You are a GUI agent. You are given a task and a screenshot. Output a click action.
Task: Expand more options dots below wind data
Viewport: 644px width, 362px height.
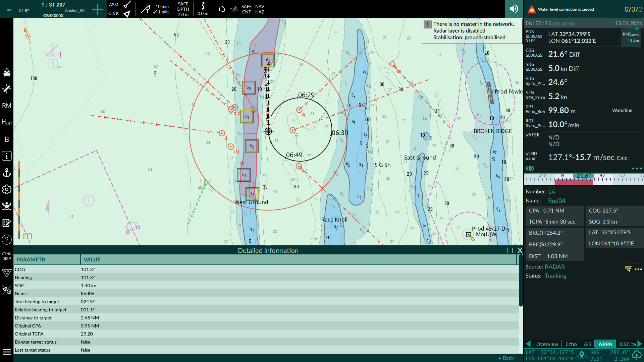[x=637, y=169]
